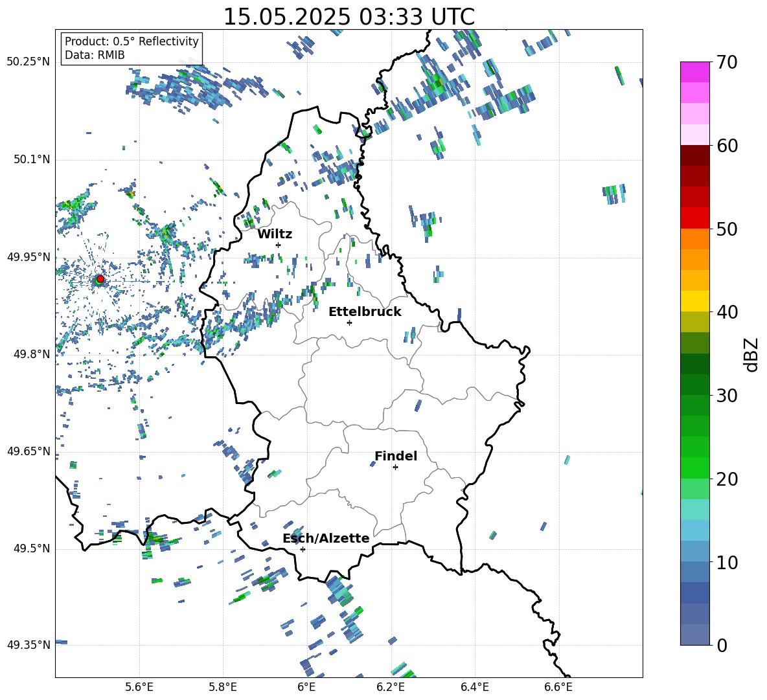The width and height of the screenshot is (767, 700).
Task: Click the 15.05.2025 03:33 UTC title
Action: [349, 17]
